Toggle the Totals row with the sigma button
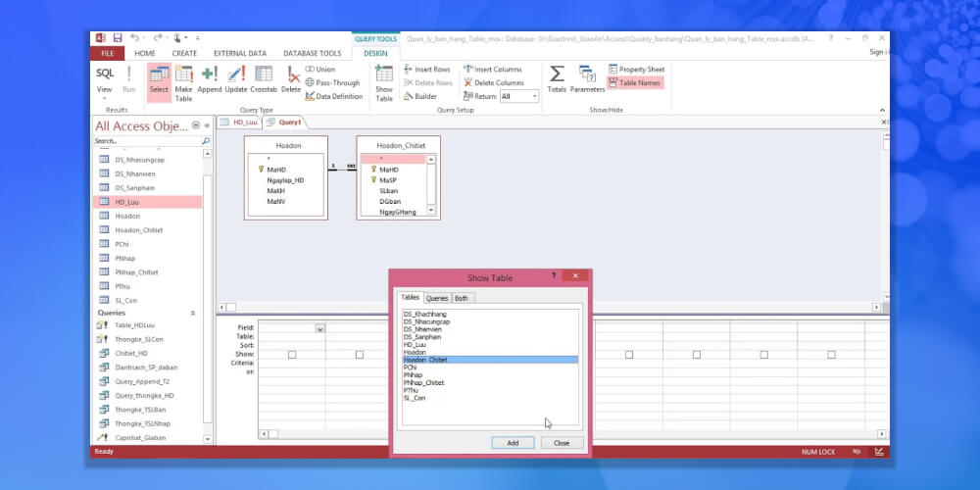Image resolution: width=980 pixels, height=490 pixels. pyautogui.click(x=557, y=79)
